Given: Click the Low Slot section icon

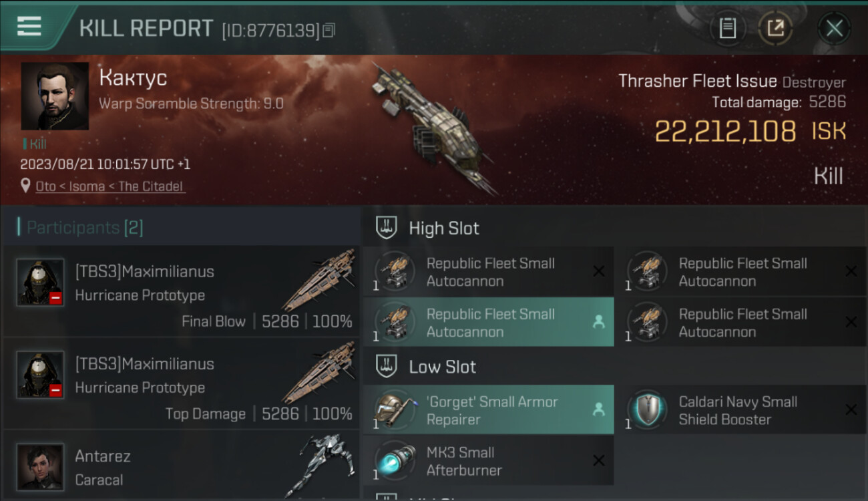Looking at the screenshot, I should tap(387, 367).
